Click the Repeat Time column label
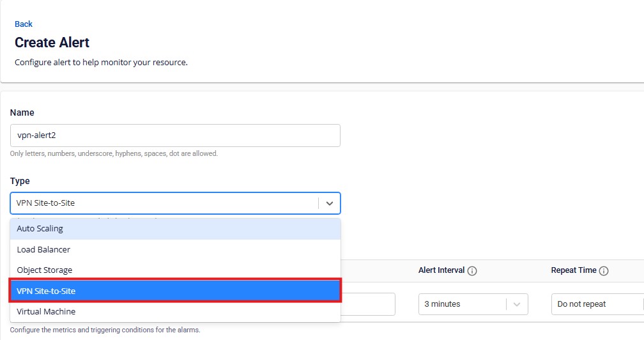Viewport: 644px width, 340px height. click(574, 270)
